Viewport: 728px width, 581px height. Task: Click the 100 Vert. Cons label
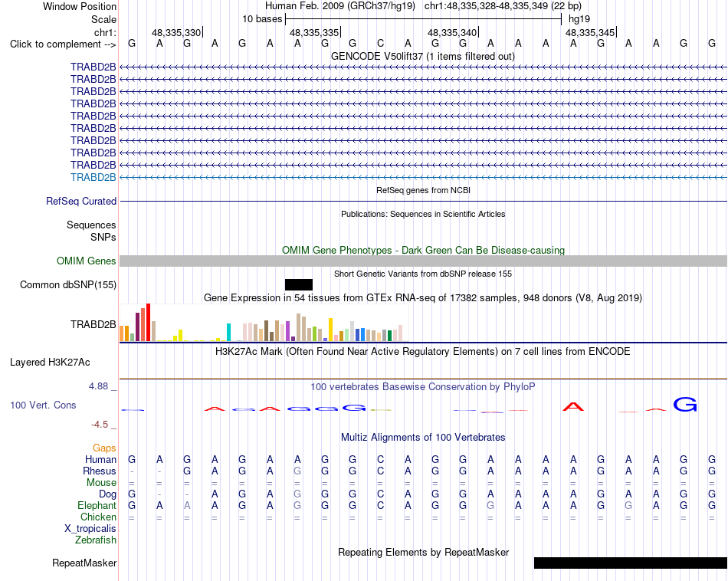point(43,405)
